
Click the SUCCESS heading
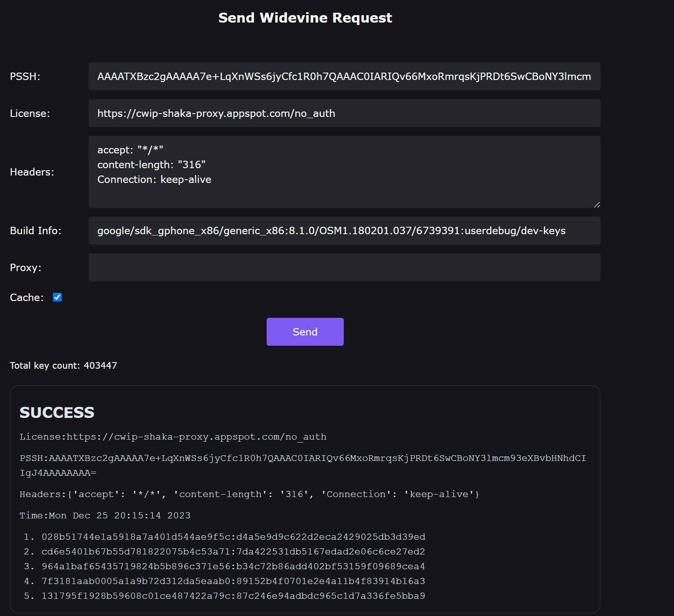coord(57,413)
